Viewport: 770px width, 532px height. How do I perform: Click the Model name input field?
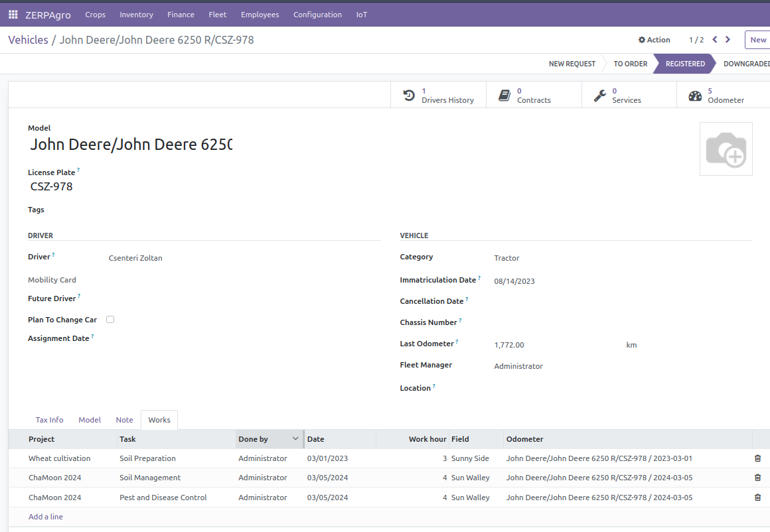pyautogui.click(x=131, y=145)
